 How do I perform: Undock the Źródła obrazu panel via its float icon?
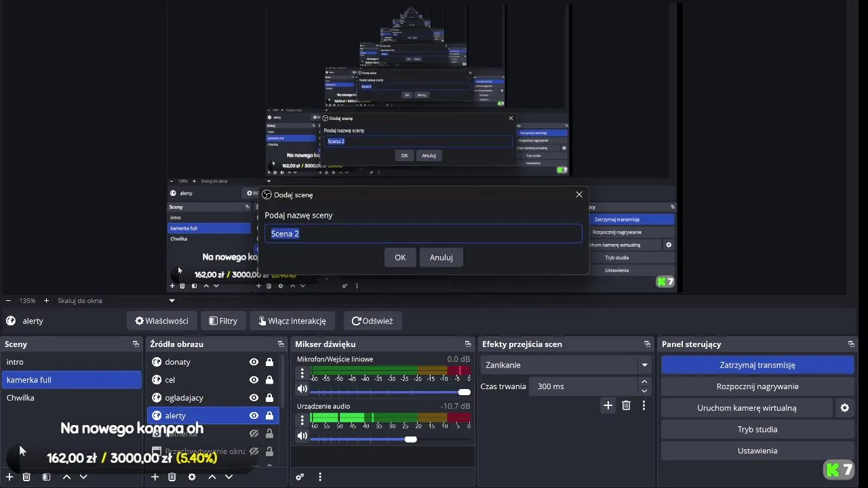(281, 344)
